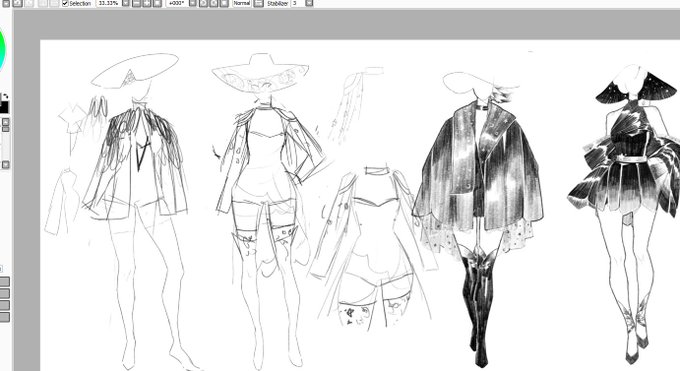Image resolution: width=680 pixels, height=371 pixels.
Task: Click the Stabilizer value field
Action: click(x=298, y=3)
